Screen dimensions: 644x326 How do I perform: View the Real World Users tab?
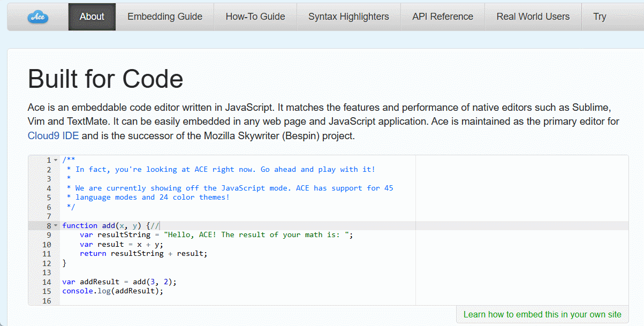coord(533,17)
